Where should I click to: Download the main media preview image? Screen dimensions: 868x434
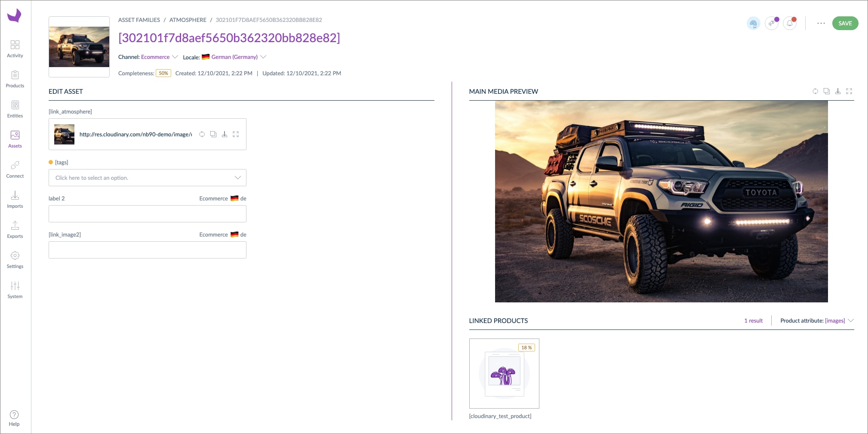tap(837, 91)
